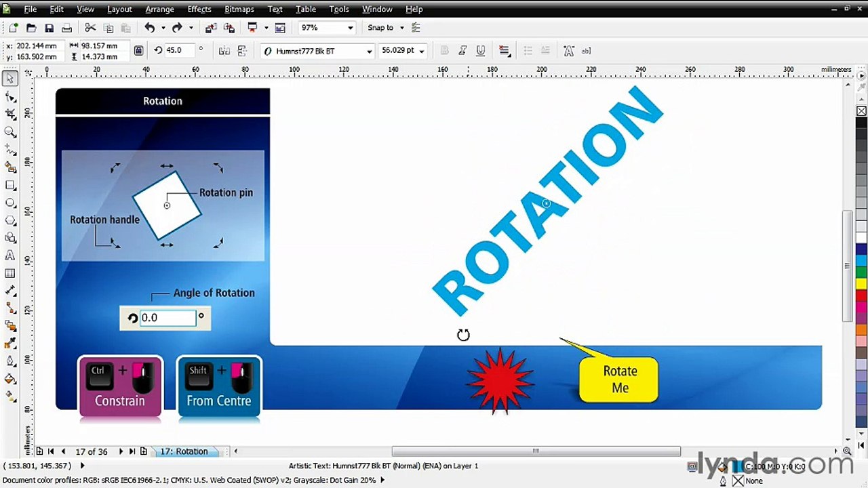
Task: Open the Bitmaps menu
Action: coord(239,9)
